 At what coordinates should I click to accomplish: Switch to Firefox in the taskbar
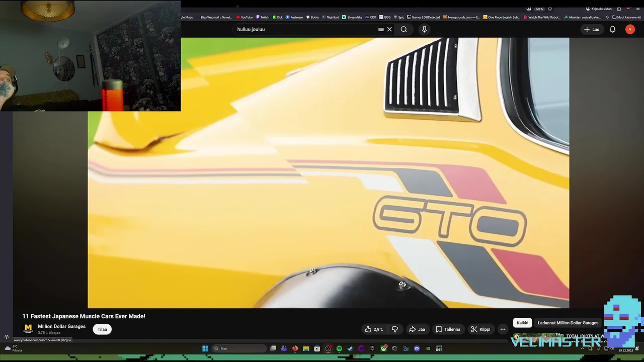295,348
